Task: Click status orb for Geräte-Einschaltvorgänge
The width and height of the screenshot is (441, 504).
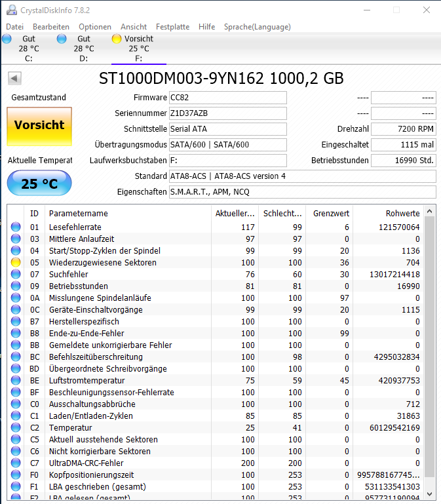Action: pos(16,309)
